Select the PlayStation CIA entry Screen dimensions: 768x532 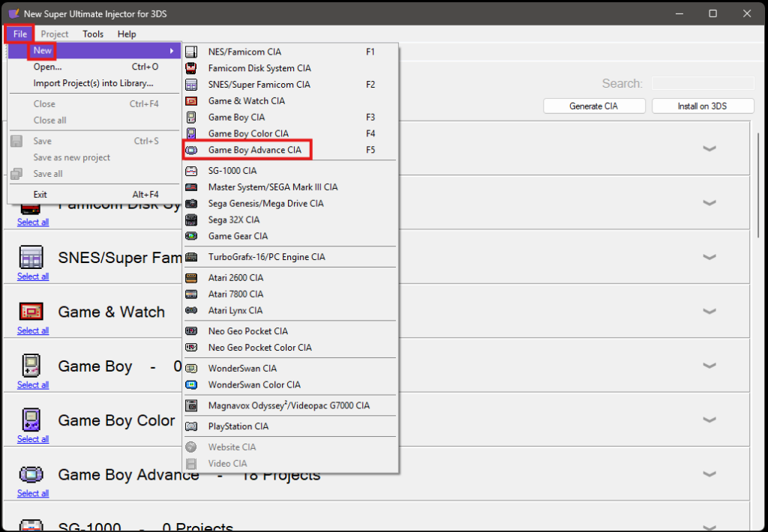coord(289,426)
